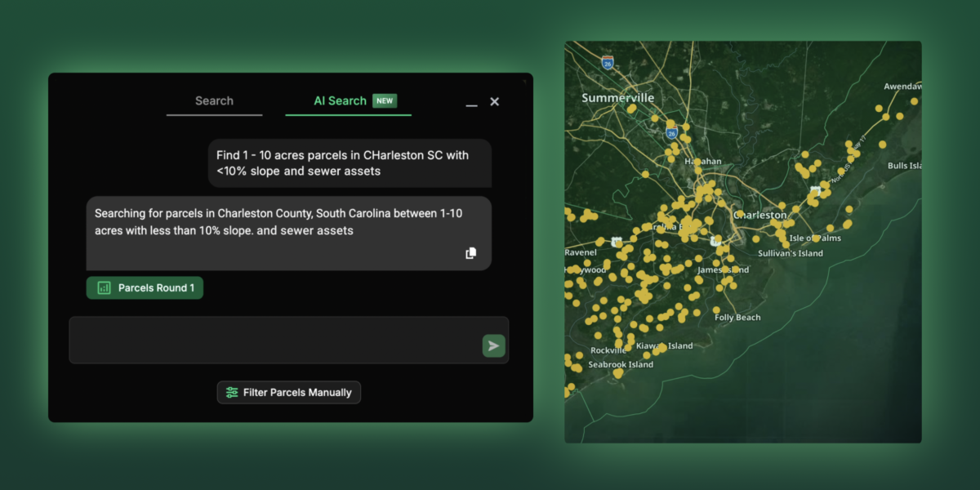Open the Filter Parcels Manually panel
Screen dimensions: 980x490
coord(288,392)
